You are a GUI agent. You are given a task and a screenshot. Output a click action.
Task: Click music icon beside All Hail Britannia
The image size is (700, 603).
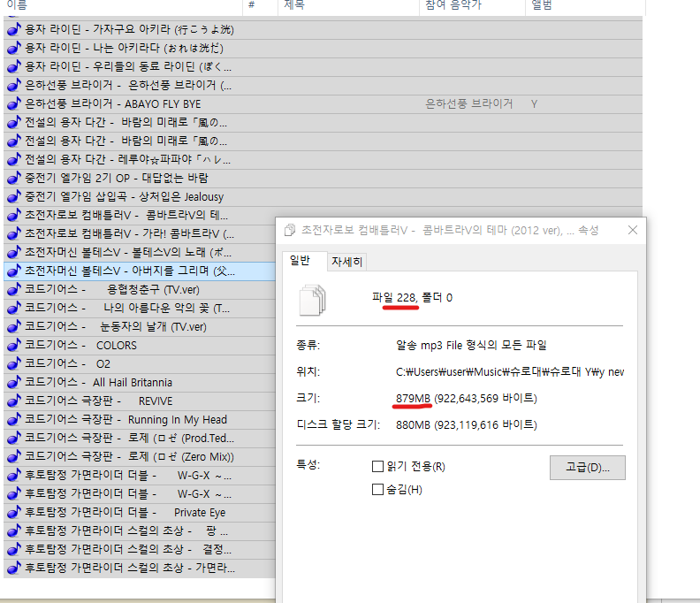[x=13, y=382]
